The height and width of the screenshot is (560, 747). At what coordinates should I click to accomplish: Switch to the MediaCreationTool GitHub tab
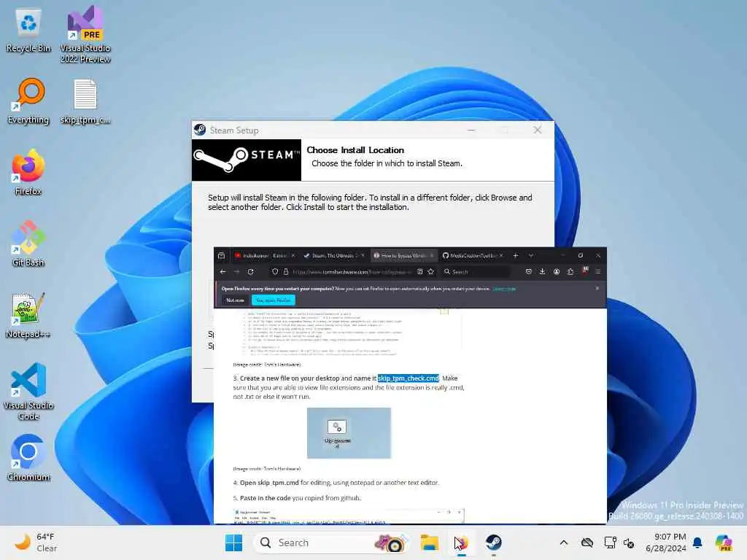pos(472,256)
